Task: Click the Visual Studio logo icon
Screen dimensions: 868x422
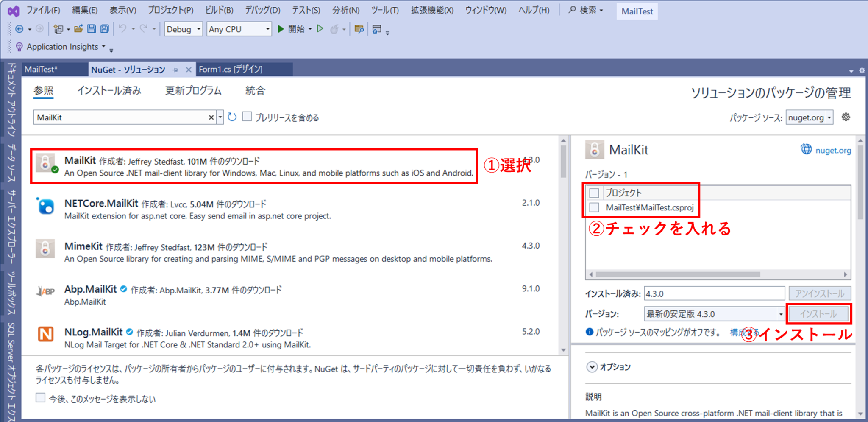Action: tap(14, 11)
